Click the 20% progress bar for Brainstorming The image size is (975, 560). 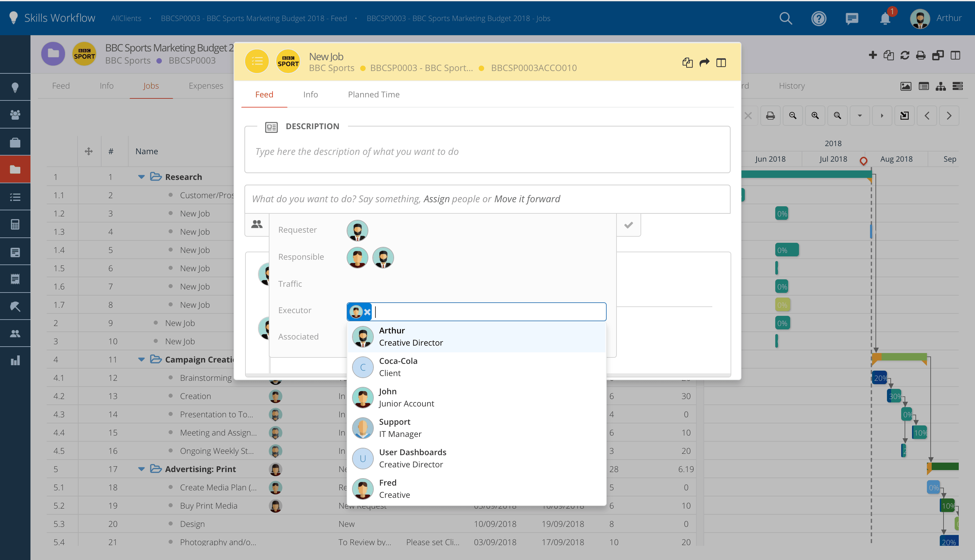point(879,378)
